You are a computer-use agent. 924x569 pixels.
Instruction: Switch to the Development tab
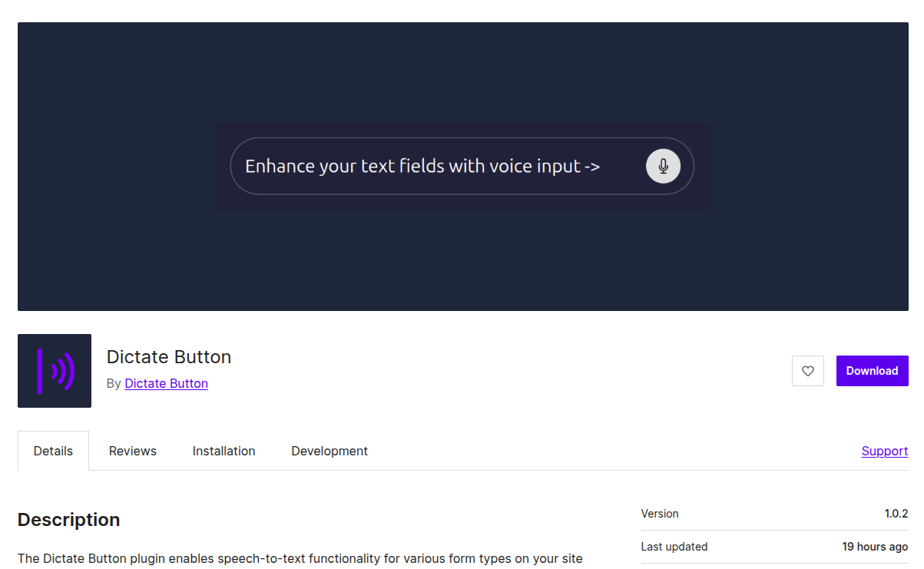click(x=330, y=451)
